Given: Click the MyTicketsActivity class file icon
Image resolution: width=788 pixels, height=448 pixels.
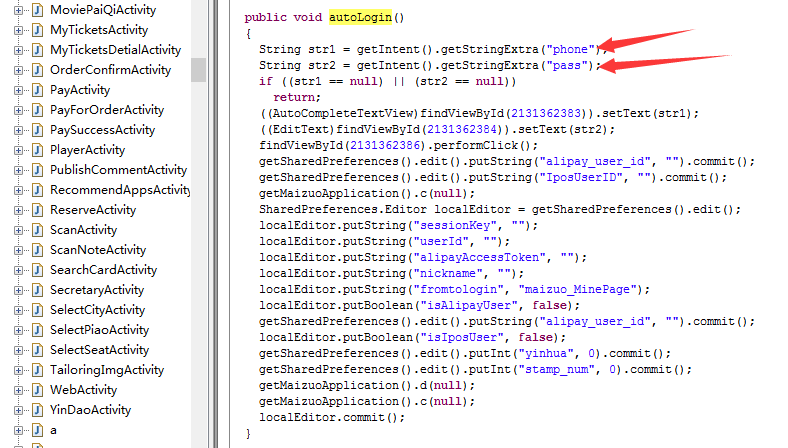Looking at the screenshot, I should click(x=38, y=30).
